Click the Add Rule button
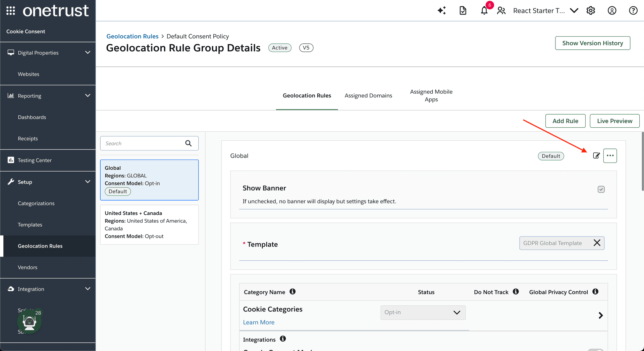 (x=565, y=121)
